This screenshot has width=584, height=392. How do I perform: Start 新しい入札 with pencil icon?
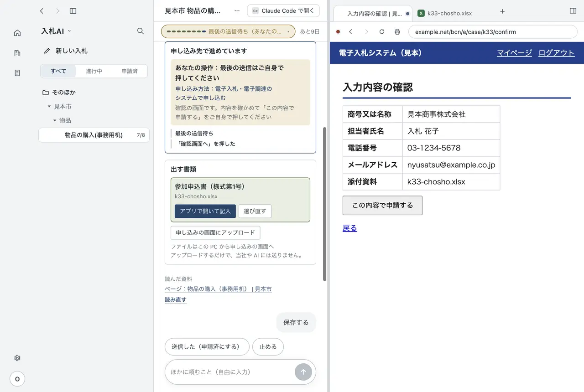click(x=66, y=51)
